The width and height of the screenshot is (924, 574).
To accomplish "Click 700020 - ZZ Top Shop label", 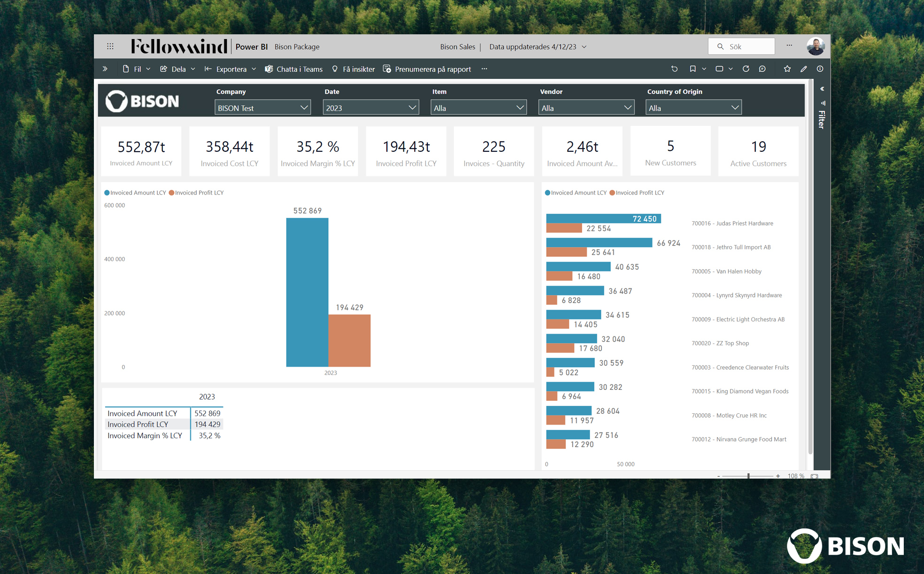I will pos(720,343).
